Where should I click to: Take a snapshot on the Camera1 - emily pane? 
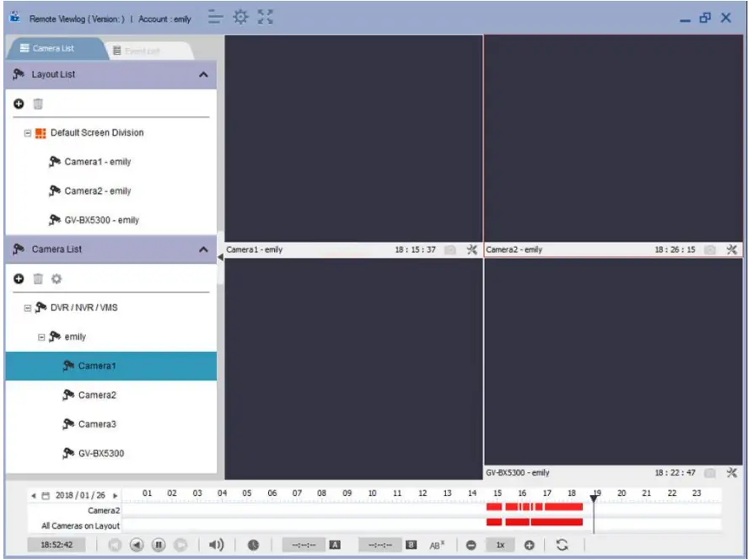(450, 249)
